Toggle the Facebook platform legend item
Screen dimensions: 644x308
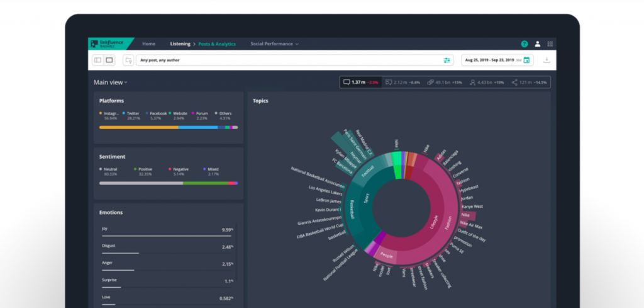tap(156, 115)
